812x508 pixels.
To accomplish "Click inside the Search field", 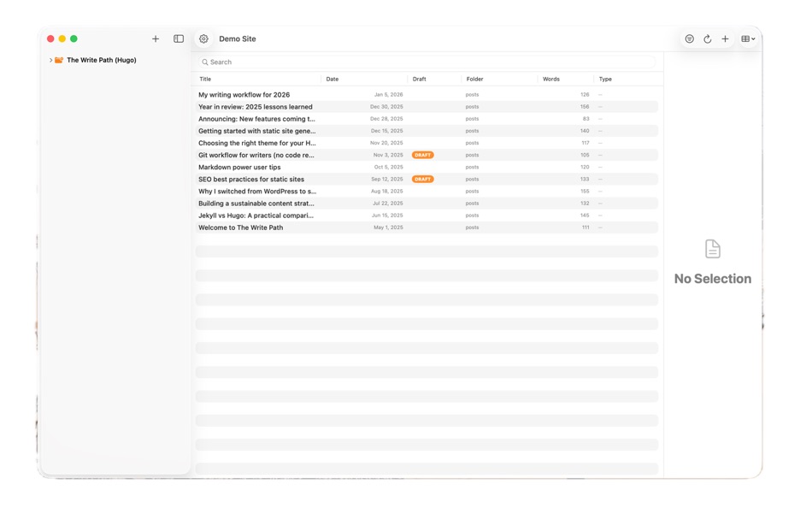I will click(x=342, y=62).
